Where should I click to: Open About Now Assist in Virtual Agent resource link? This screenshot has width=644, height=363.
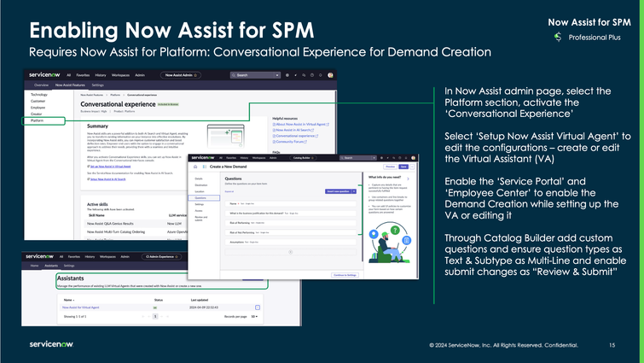(300, 124)
